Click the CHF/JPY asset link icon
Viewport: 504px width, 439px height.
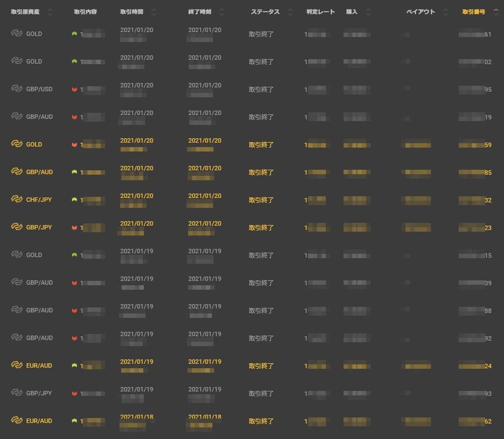pos(17,200)
